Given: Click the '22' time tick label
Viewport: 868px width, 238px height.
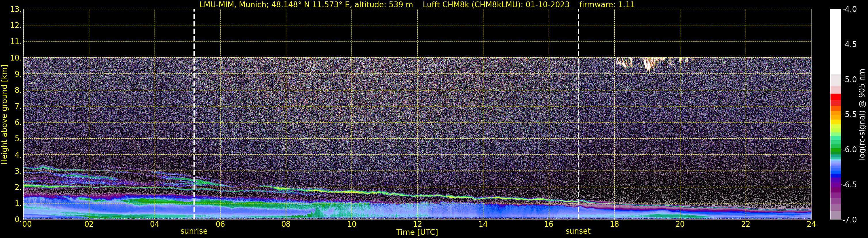Looking at the screenshot, I should pos(746,224).
